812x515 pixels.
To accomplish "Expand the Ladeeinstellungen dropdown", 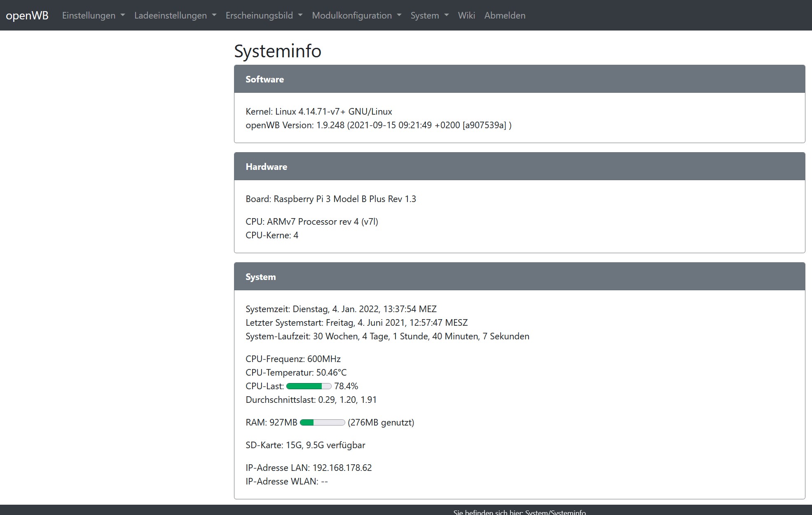I will click(175, 15).
